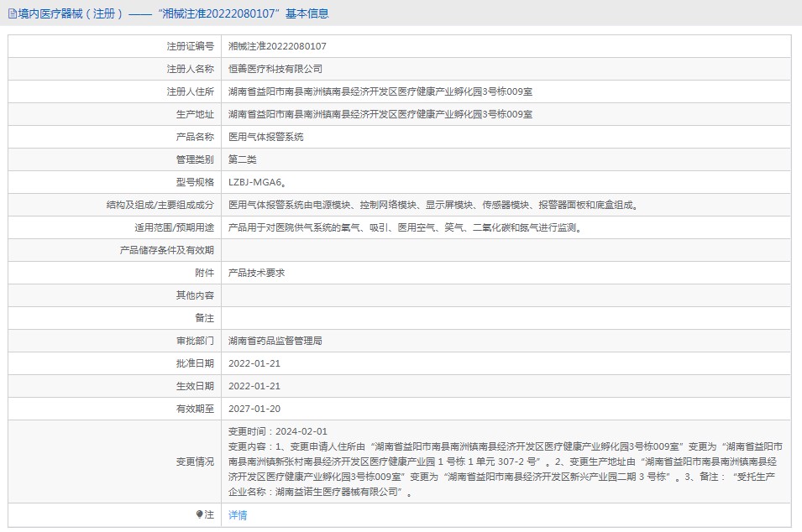Select the change time 变更时间:2024-02-01

click(x=278, y=431)
